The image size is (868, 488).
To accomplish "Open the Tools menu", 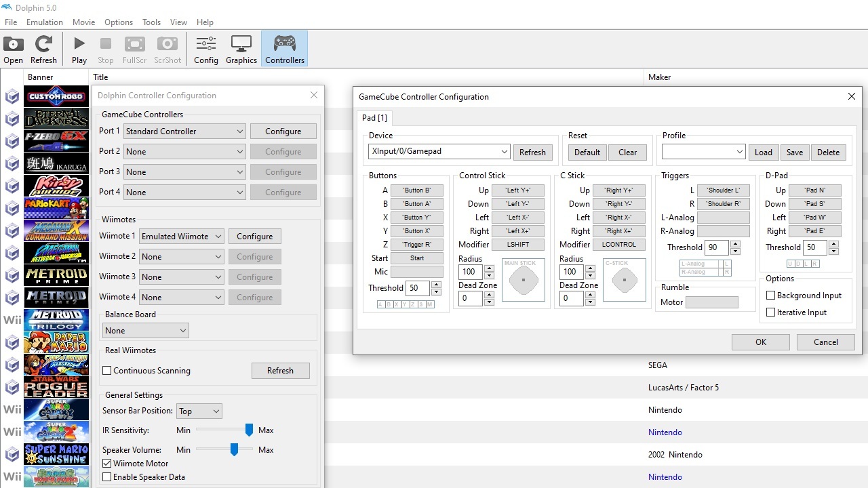I will [x=152, y=22].
